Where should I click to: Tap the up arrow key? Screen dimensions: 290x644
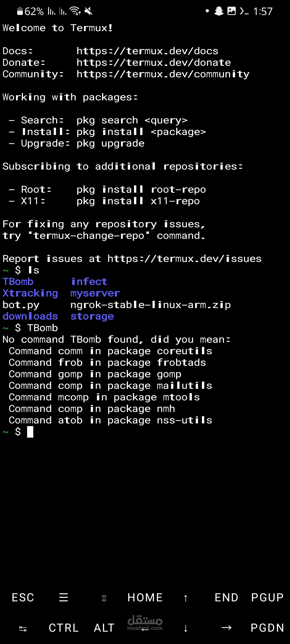point(186,598)
